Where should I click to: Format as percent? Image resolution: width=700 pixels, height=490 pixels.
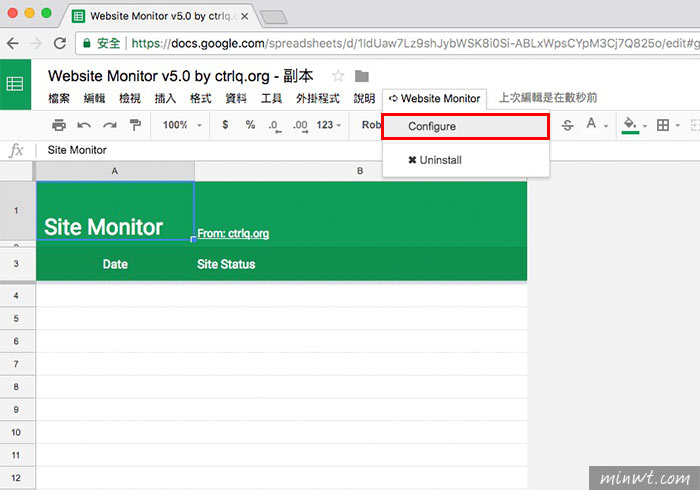(x=250, y=125)
